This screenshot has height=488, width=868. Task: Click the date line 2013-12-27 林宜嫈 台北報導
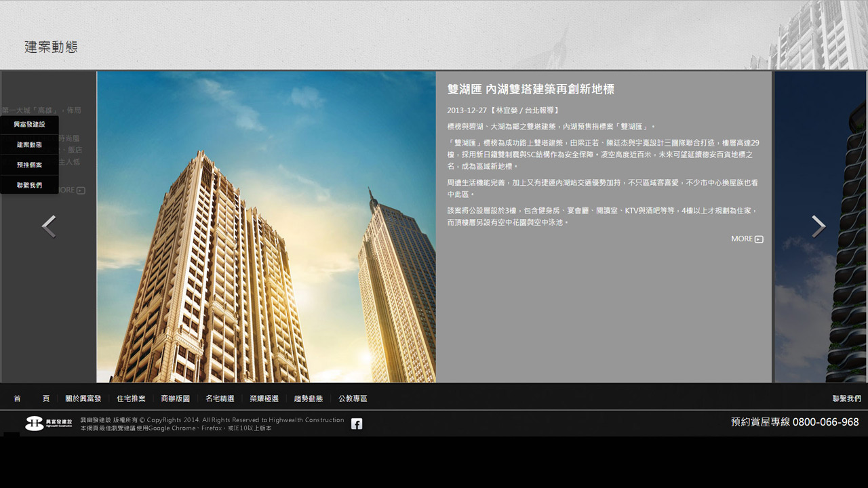pyautogui.click(x=504, y=110)
